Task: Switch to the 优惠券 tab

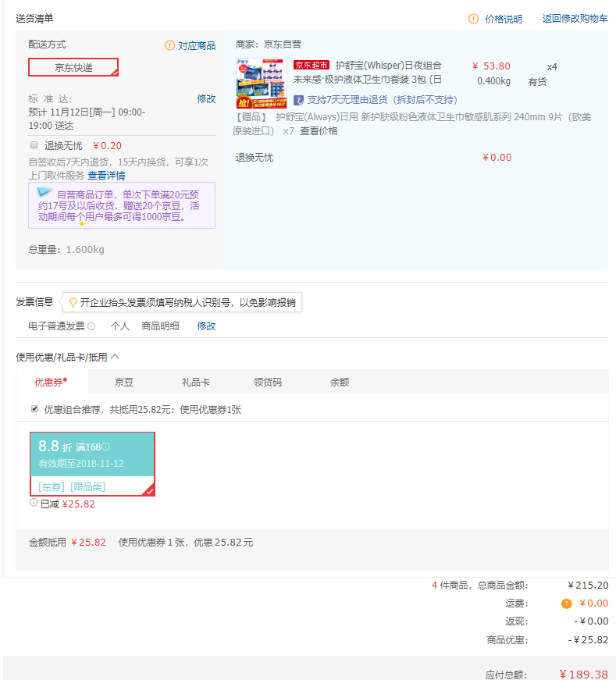Action: tap(52, 382)
